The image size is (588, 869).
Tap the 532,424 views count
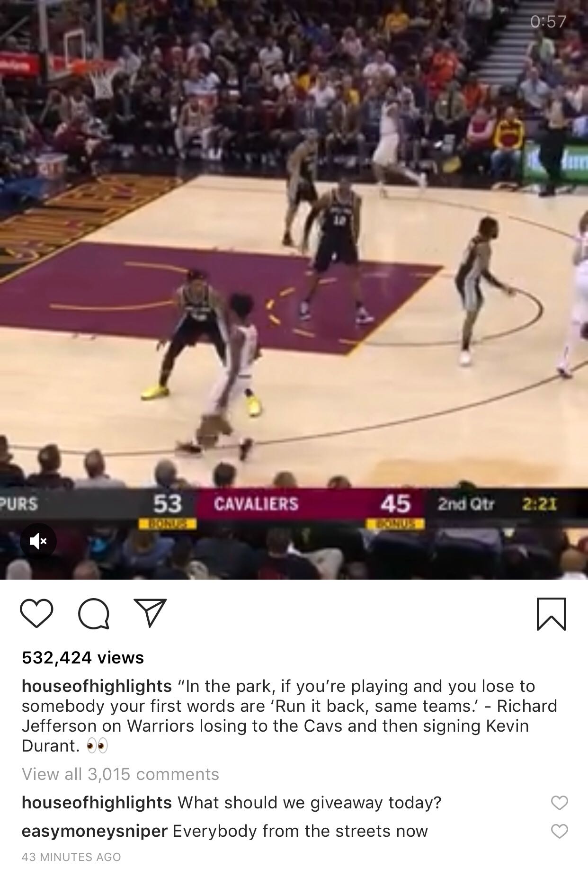tap(83, 657)
